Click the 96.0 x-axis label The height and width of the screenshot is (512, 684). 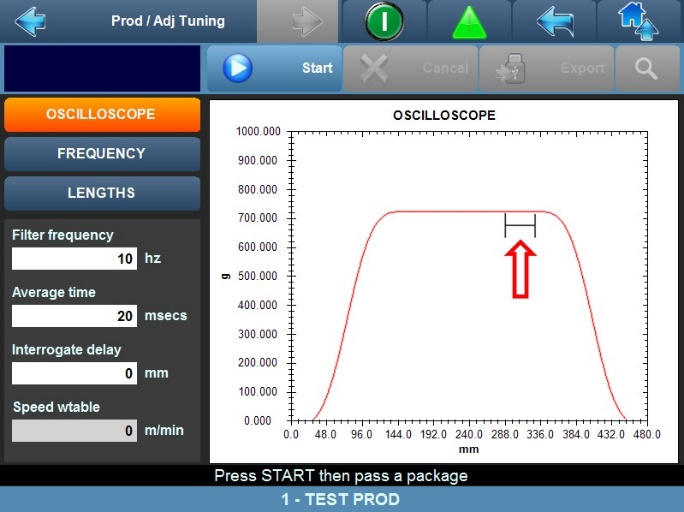pos(362,434)
